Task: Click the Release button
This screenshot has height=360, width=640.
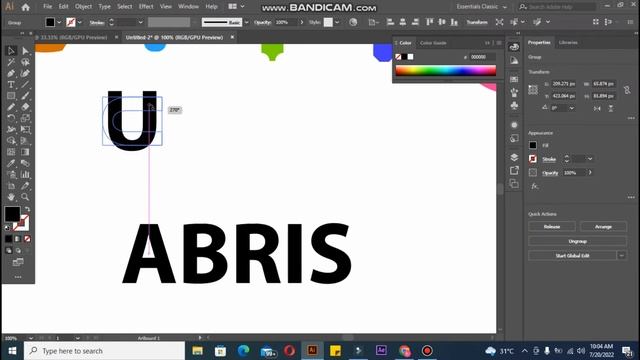Action: click(x=552, y=227)
